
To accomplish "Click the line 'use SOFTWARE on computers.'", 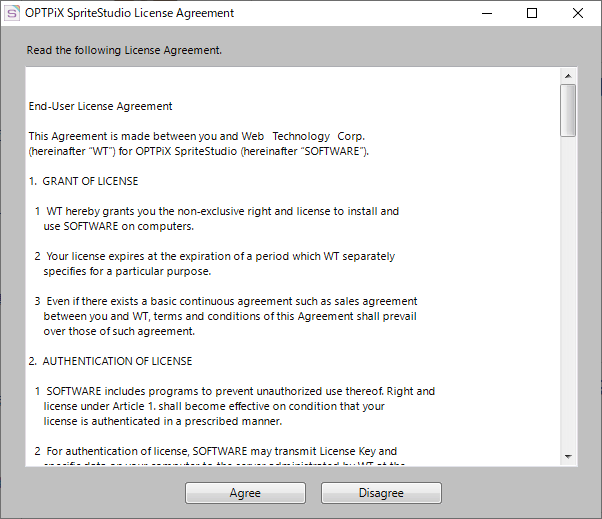I will click(119, 226).
